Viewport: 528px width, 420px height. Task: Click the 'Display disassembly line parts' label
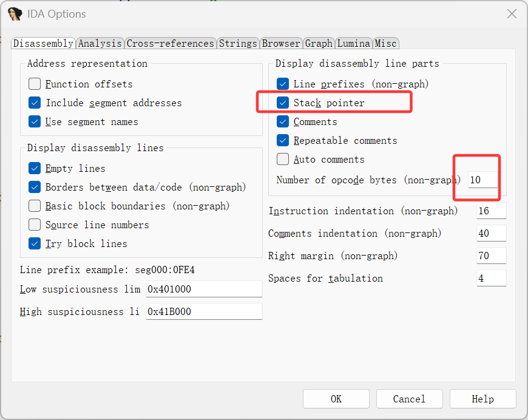coord(357,63)
